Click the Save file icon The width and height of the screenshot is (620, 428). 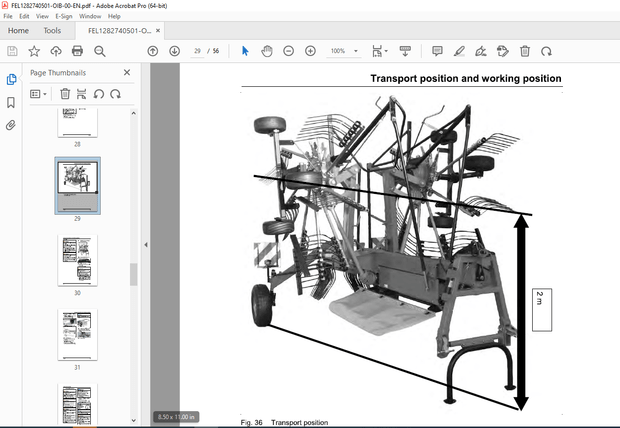point(12,51)
